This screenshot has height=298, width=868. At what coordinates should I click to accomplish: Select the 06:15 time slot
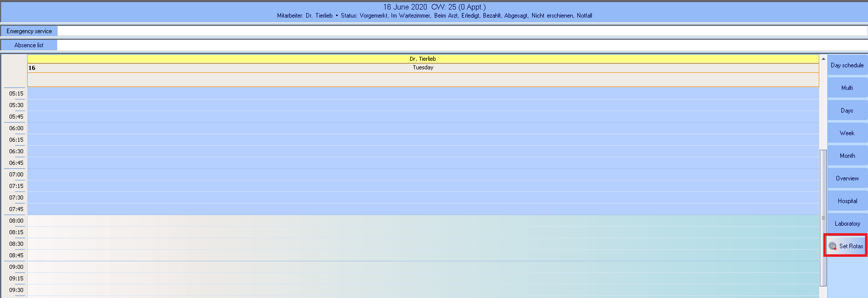pyautogui.click(x=423, y=140)
